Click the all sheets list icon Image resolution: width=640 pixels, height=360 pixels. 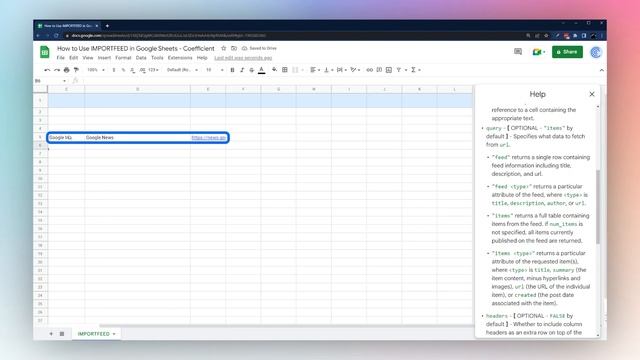pos(62,334)
